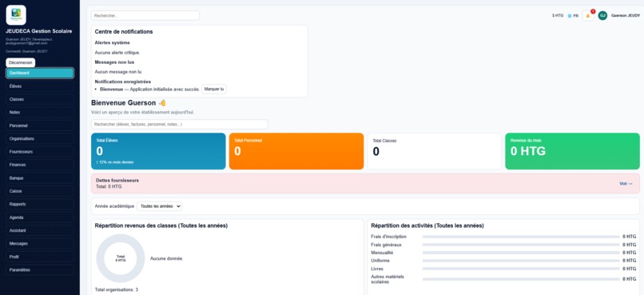Click the Mensualité progress bar
This screenshot has width=644, height=295.
click(x=521, y=253)
